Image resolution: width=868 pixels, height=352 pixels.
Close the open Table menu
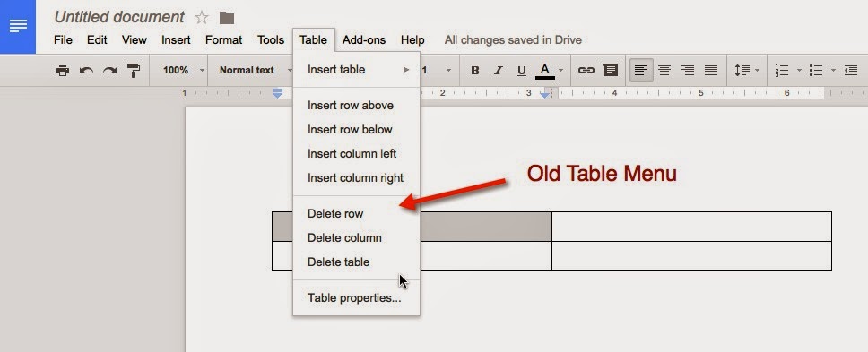point(313,39)
